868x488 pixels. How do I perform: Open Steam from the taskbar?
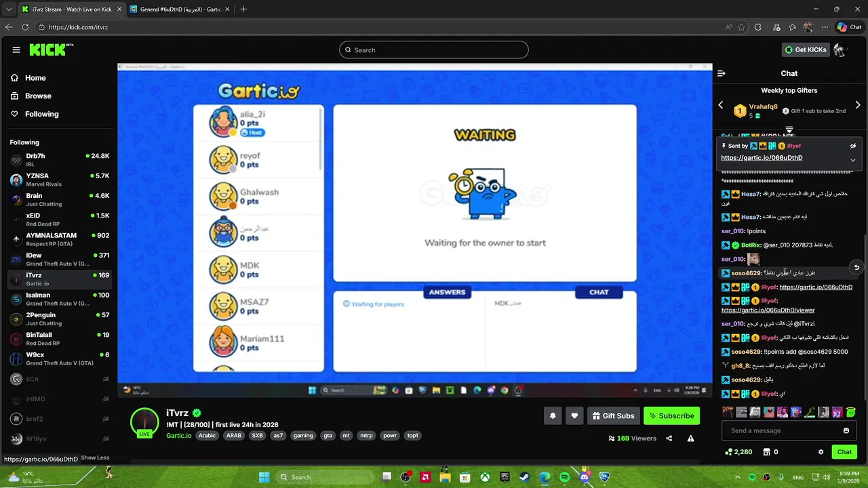525,477
